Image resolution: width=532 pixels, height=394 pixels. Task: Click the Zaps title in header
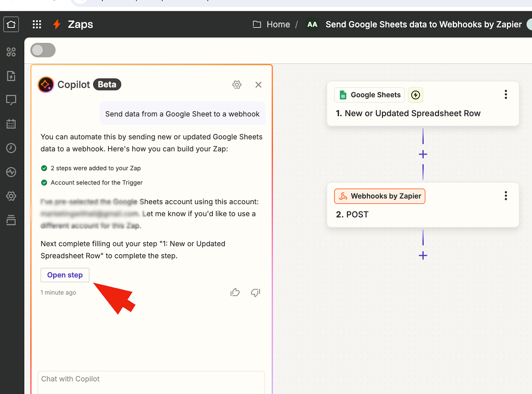point(80,24)
